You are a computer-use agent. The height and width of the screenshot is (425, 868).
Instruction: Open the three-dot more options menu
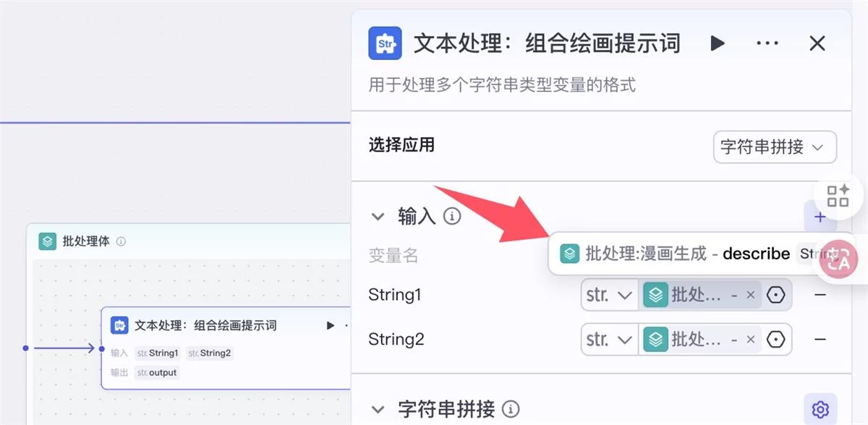click(x=767, y=43)
